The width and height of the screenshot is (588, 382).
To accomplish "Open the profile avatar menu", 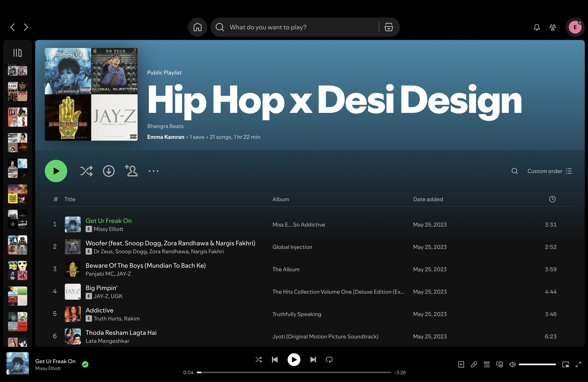I will 575,27.
